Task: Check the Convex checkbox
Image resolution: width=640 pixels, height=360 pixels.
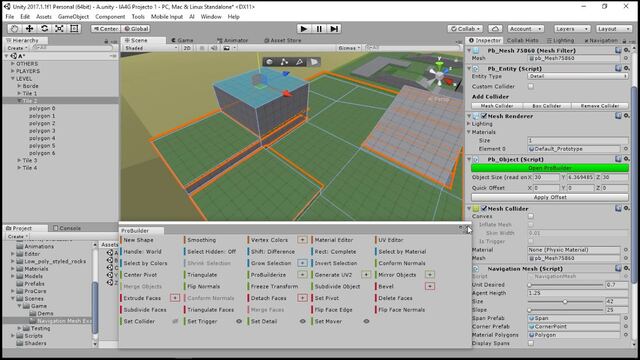Action: [531, 216]
